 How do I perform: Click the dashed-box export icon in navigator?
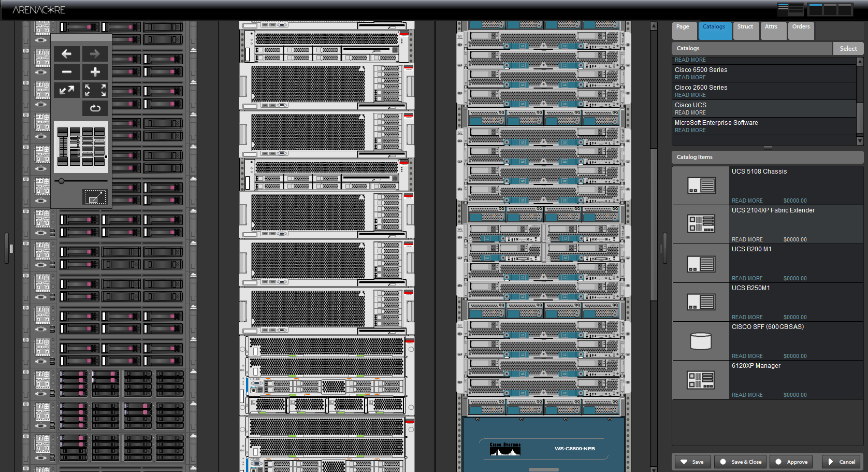click(95, 197)
